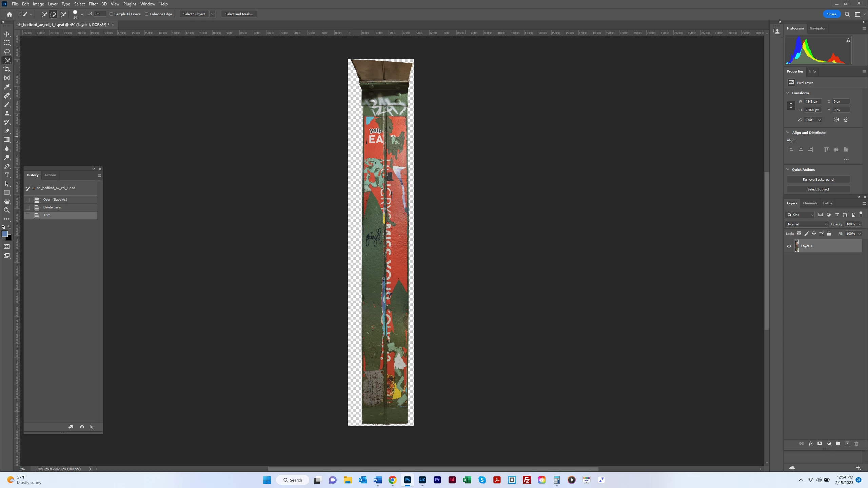Enable Sample All Layers checkbox
The height and width of the screenshot is (488, 868).
click(x=111, y=14)
